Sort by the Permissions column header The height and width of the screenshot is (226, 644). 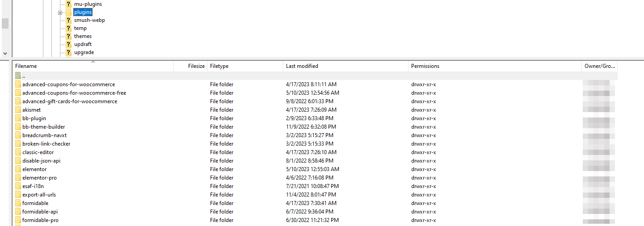tap(495, 66)
